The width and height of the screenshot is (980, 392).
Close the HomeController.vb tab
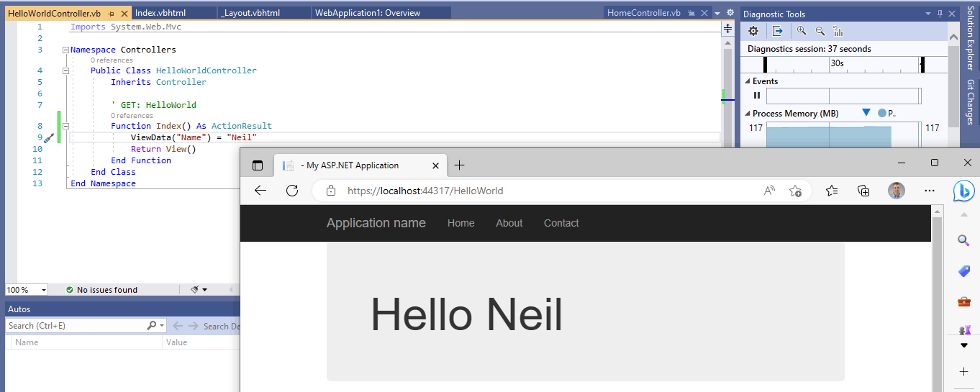point(704,13)
